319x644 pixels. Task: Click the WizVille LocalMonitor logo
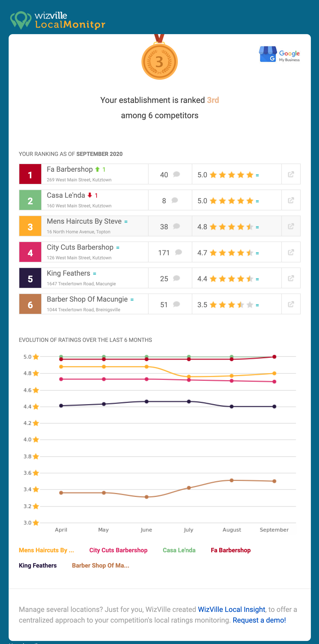click(57, 20)
